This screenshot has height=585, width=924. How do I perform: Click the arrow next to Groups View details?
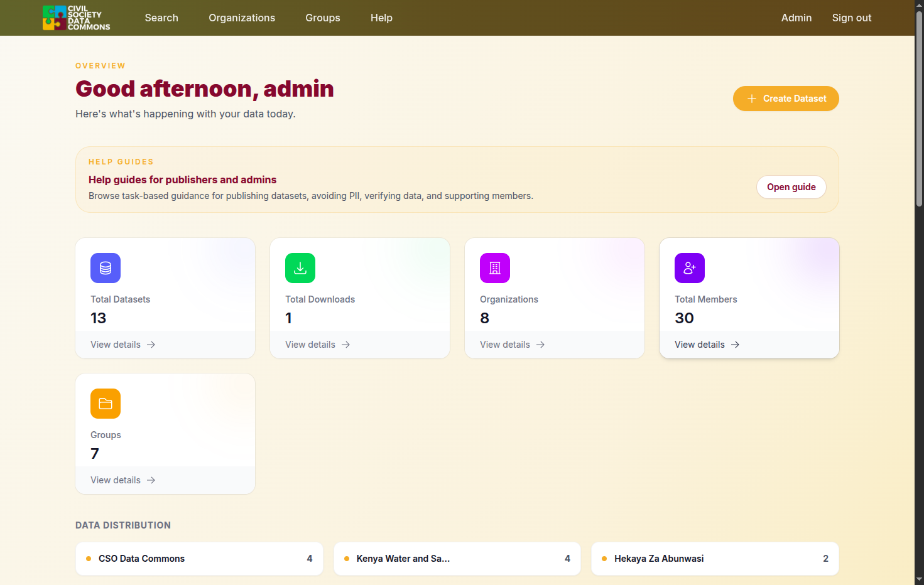tap(151, 480)
